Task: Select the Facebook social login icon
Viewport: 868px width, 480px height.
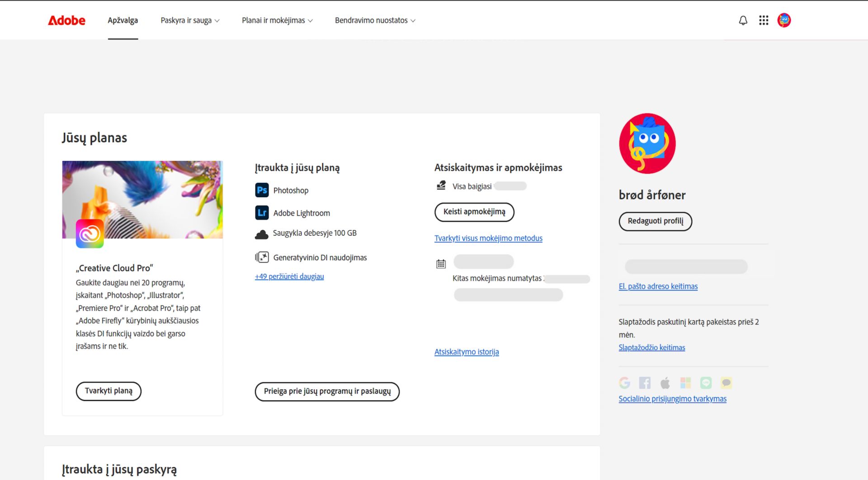Action: point(645,382)
